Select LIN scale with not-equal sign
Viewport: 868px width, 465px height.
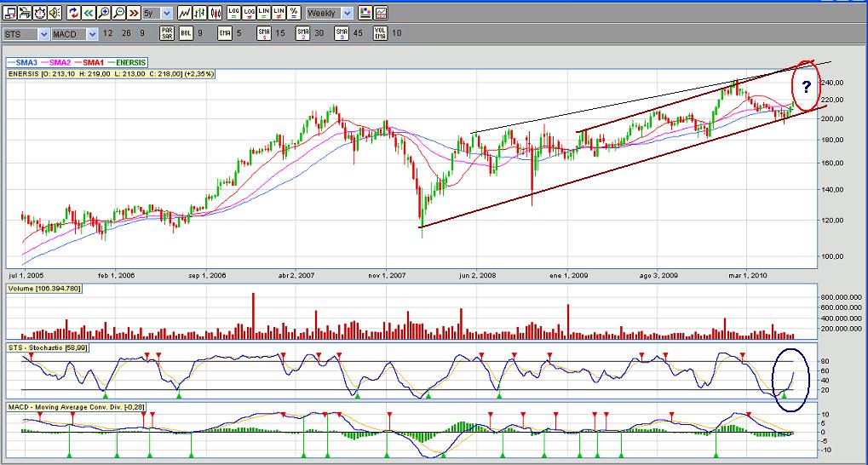point(279,12)
